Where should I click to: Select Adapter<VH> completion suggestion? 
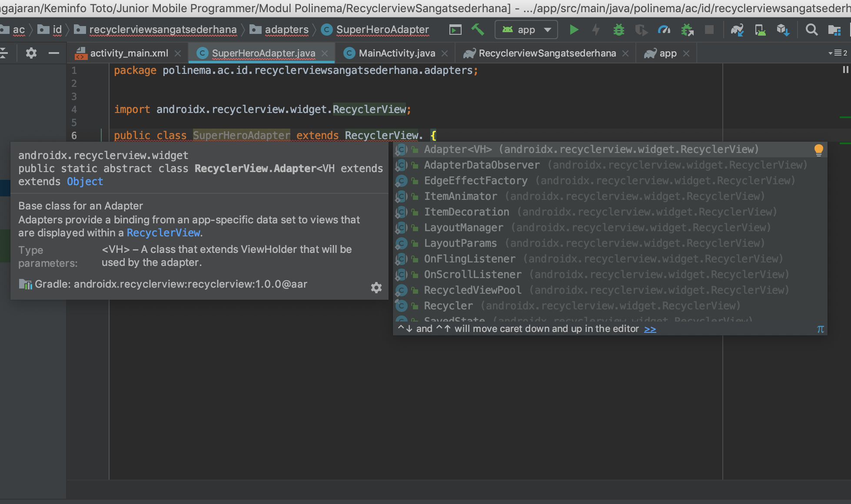coord(610,149)
